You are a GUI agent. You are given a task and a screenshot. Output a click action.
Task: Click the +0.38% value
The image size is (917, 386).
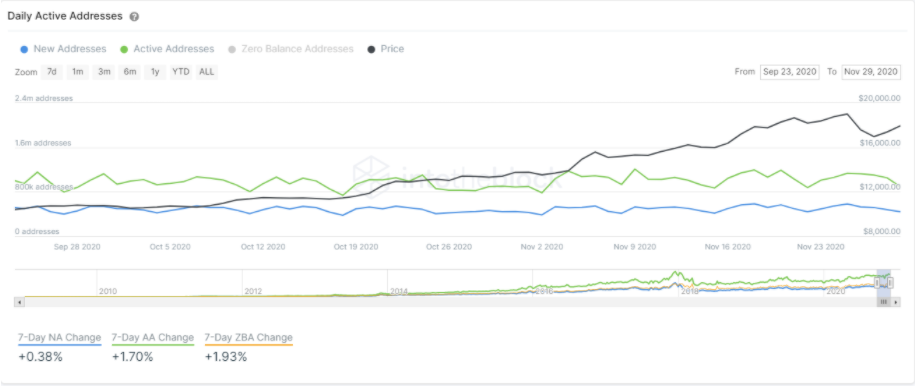click(40, 356)
